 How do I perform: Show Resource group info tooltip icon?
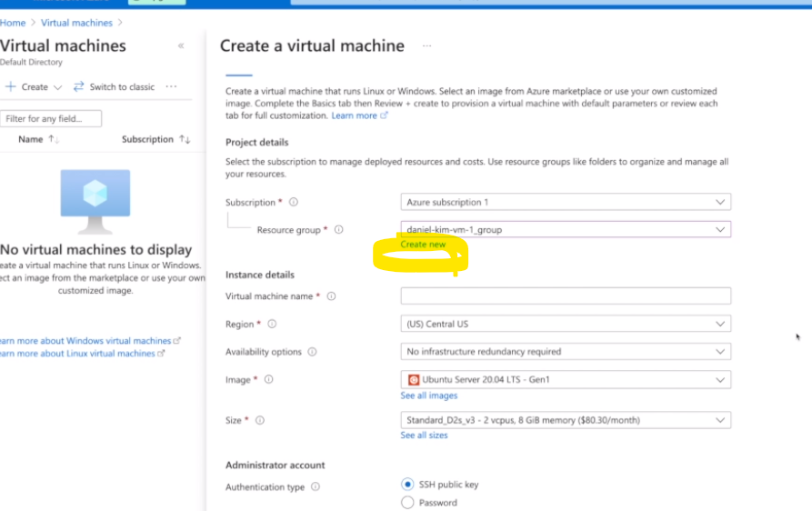(338, 229)
